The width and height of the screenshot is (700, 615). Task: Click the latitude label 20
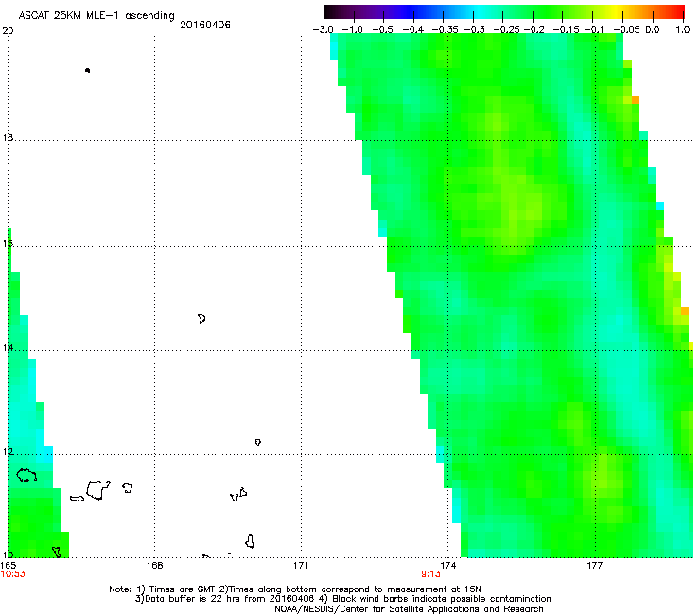point(8,31)
